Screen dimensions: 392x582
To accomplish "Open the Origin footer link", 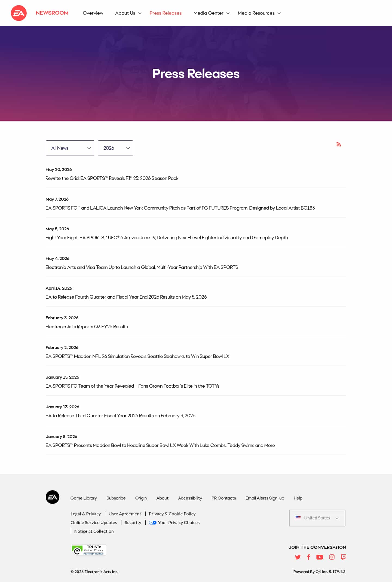I will tap(141, 498).
